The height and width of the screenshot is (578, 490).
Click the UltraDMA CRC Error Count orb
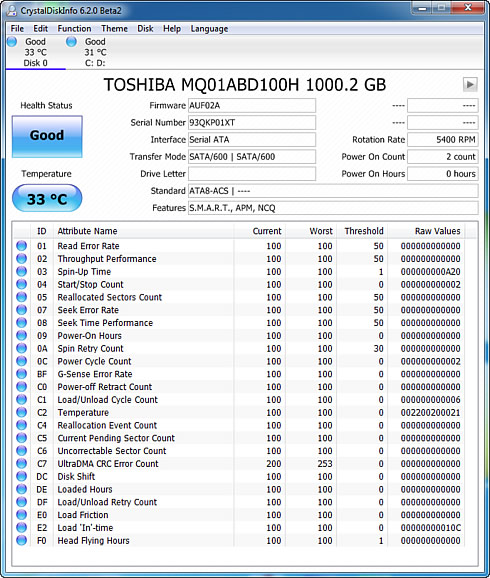(x=22, y=463)
